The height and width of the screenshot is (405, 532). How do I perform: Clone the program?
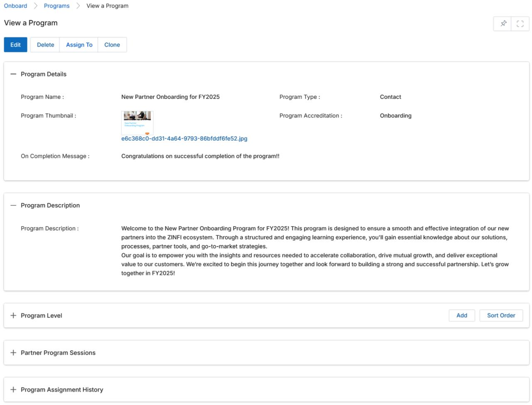[112, 45]
